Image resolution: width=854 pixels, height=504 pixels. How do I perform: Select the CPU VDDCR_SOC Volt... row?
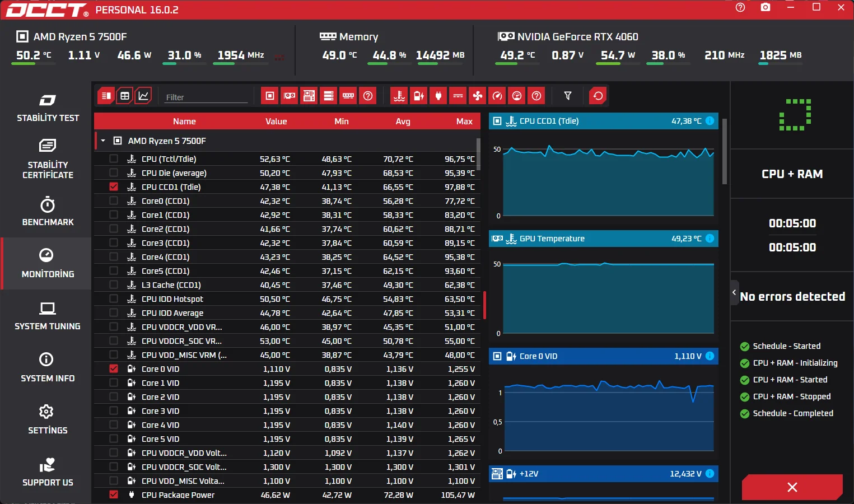(x=287, y=467)
